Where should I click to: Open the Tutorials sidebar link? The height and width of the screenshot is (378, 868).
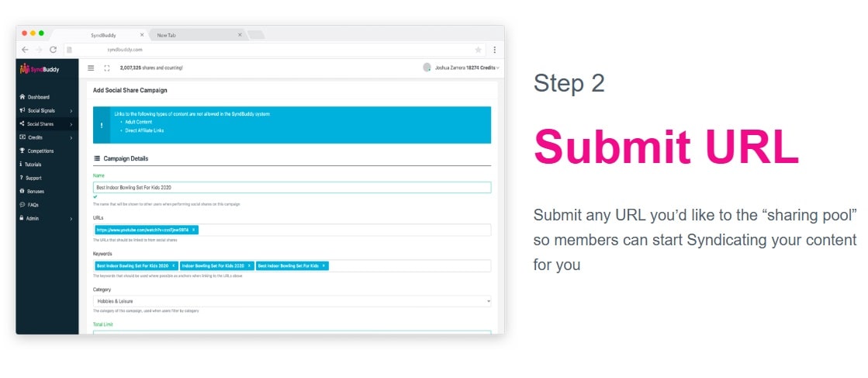coord(34,165)
